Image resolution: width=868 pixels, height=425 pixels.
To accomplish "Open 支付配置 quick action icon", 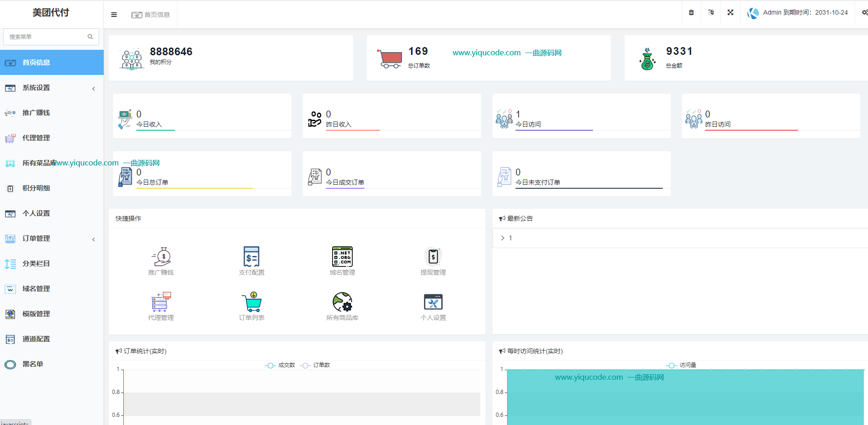I will 251,257.
